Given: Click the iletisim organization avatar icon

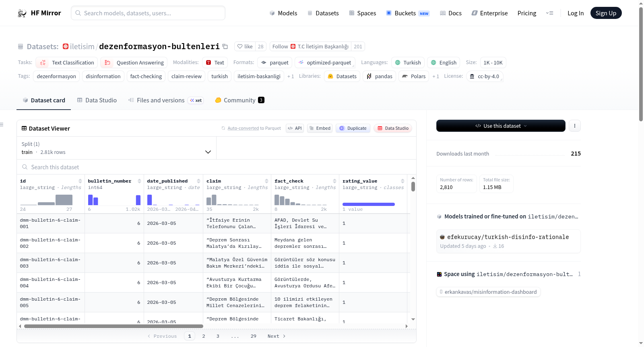Looking at the screenshot, I should coord(66,46).
